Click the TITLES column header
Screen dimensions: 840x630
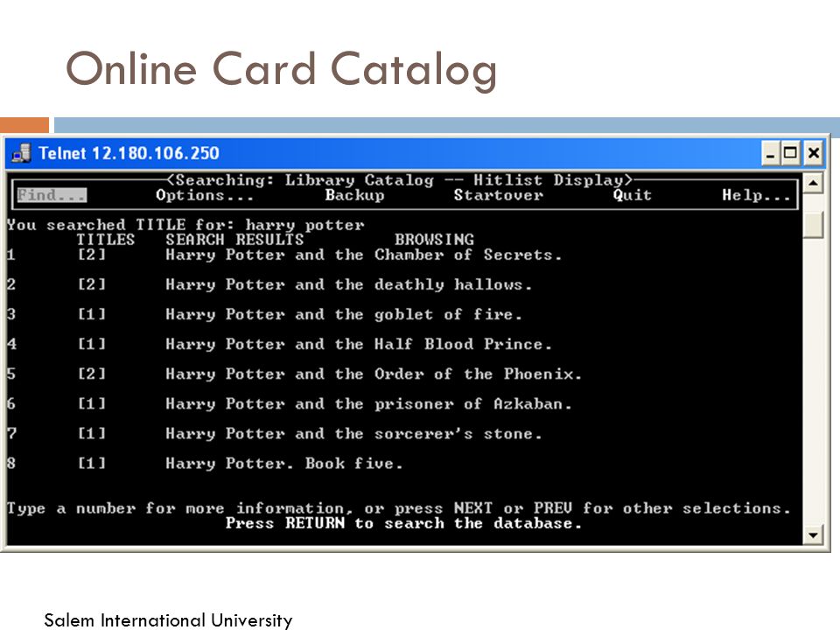(106, 240)
